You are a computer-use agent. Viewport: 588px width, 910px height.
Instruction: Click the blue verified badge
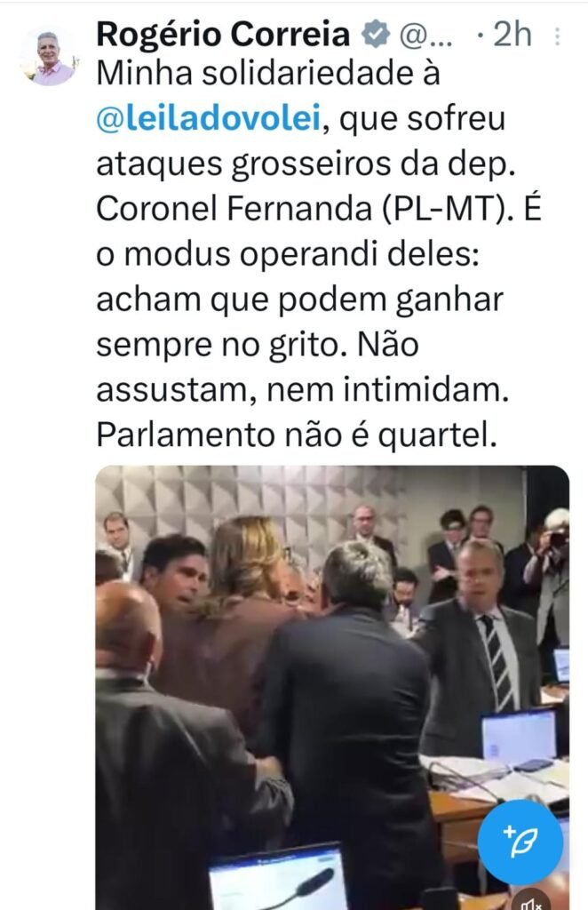[375, 35]
